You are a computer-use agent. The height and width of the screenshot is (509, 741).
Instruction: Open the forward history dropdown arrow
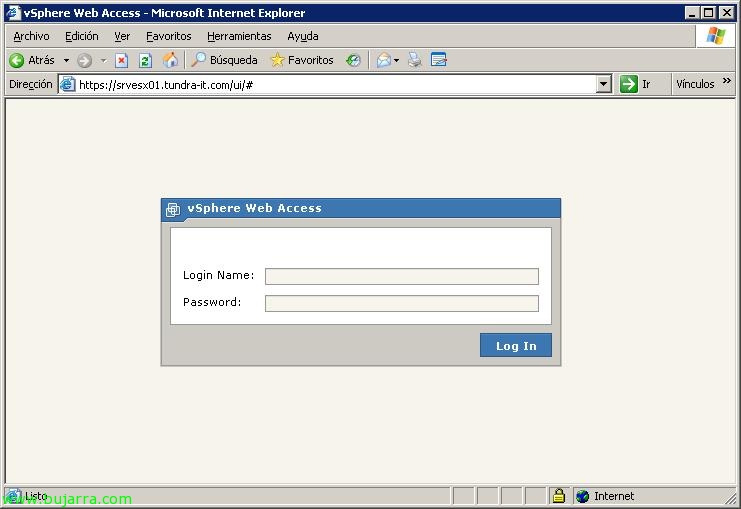[103, 60]
